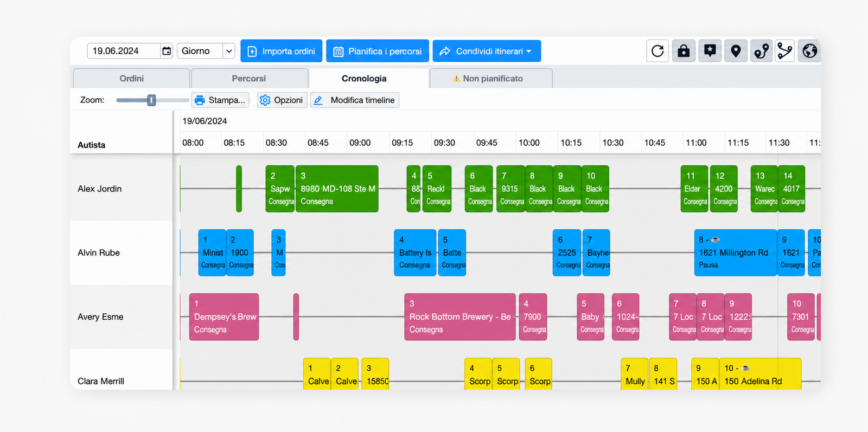Click Alex Jordin stop 7 9315
The image size is (868, 432).
click(510, 189)
